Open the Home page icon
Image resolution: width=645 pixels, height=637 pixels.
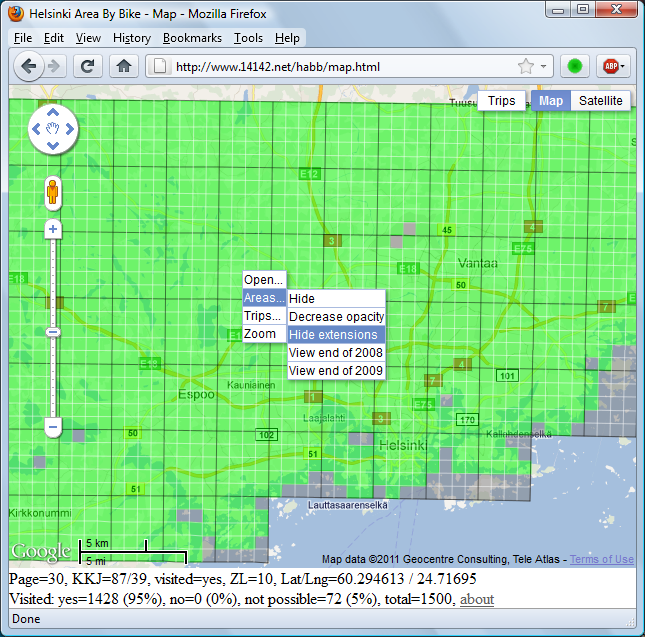(123, 67)
